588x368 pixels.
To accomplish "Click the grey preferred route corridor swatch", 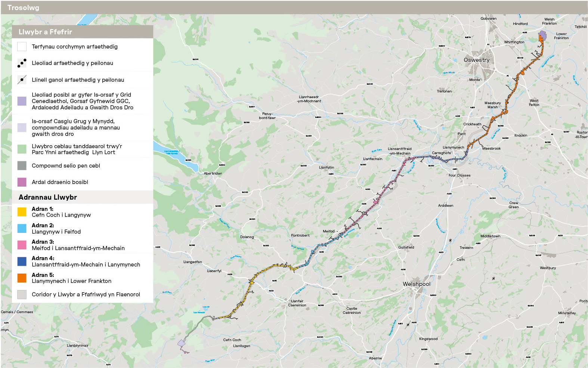I will click(x=22, y=294).
